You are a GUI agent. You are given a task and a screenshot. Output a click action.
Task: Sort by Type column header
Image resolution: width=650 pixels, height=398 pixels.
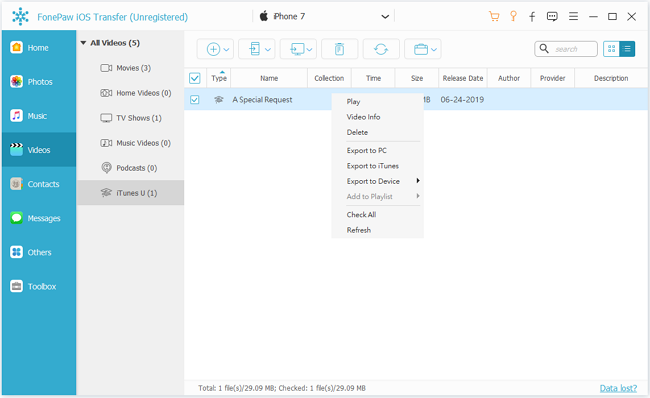point(218,78)
